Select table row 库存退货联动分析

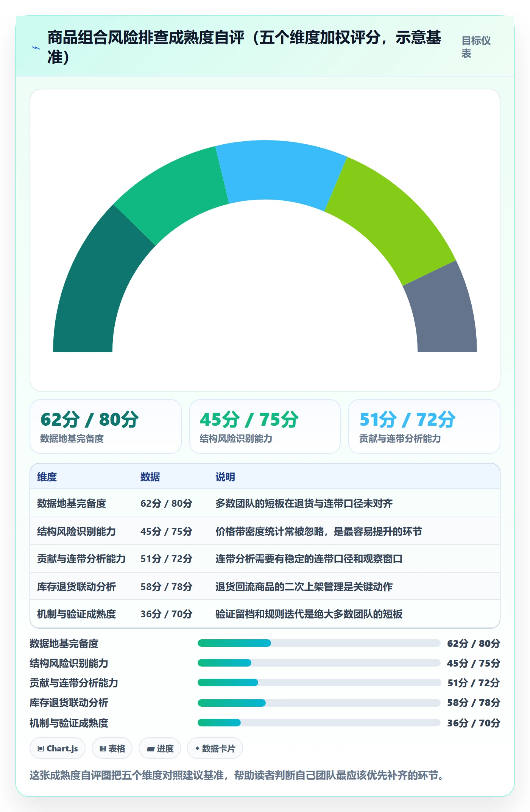tap(265, 586)
